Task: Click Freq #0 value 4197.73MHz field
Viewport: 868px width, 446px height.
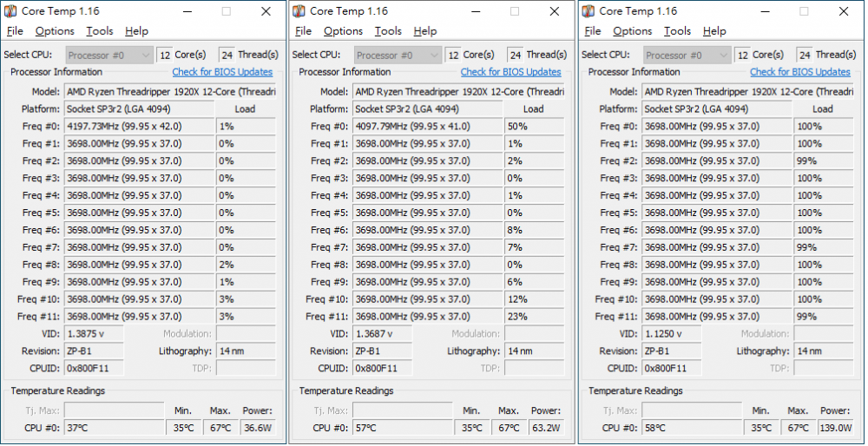Action: tap(140, 126)
